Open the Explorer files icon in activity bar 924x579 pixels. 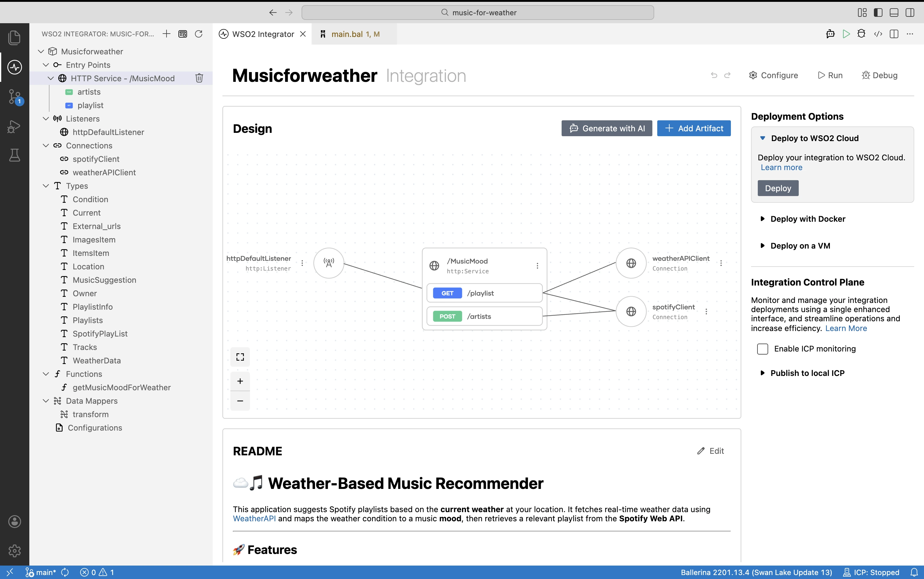pos(15,38)
